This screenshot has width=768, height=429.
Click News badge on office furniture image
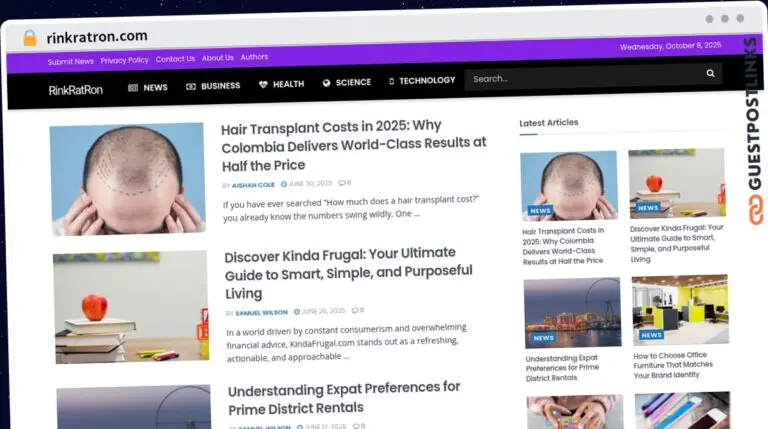(x=651, y=335)
